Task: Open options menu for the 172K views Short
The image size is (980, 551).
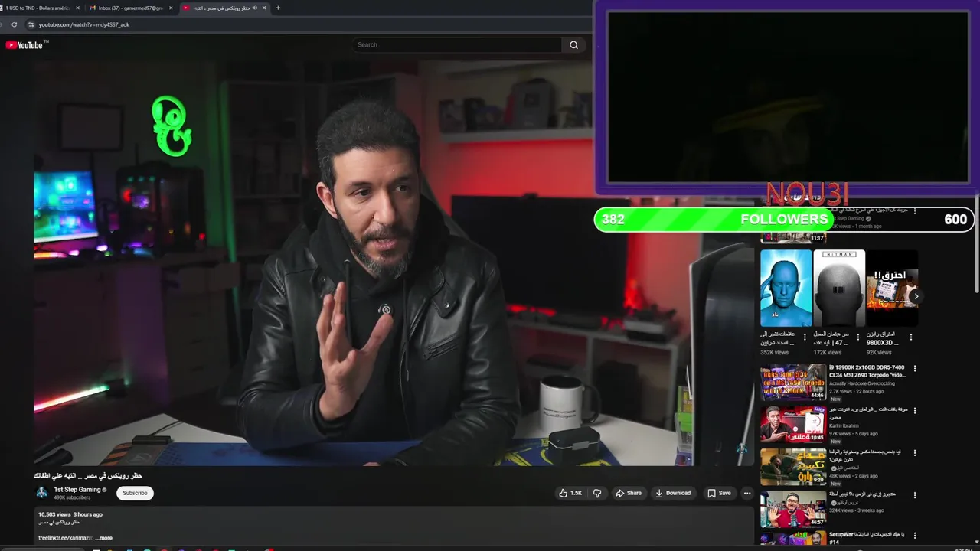Action: (x=857, y=337)
